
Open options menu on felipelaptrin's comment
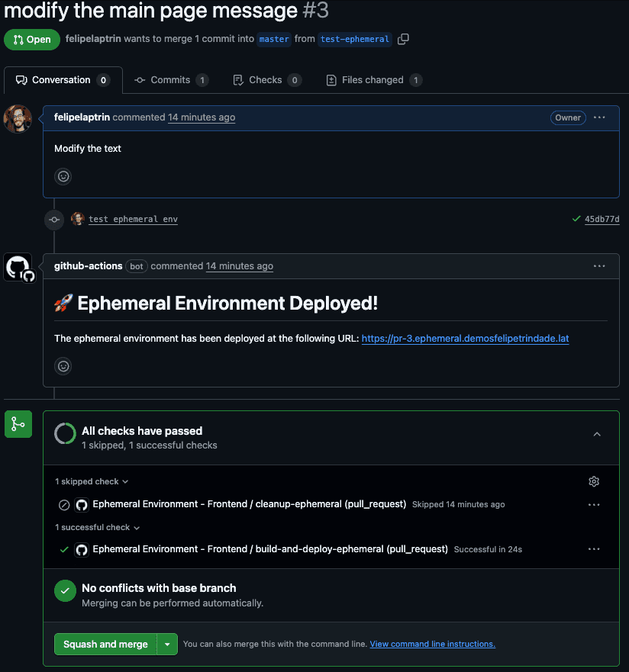tap(599, 117)
